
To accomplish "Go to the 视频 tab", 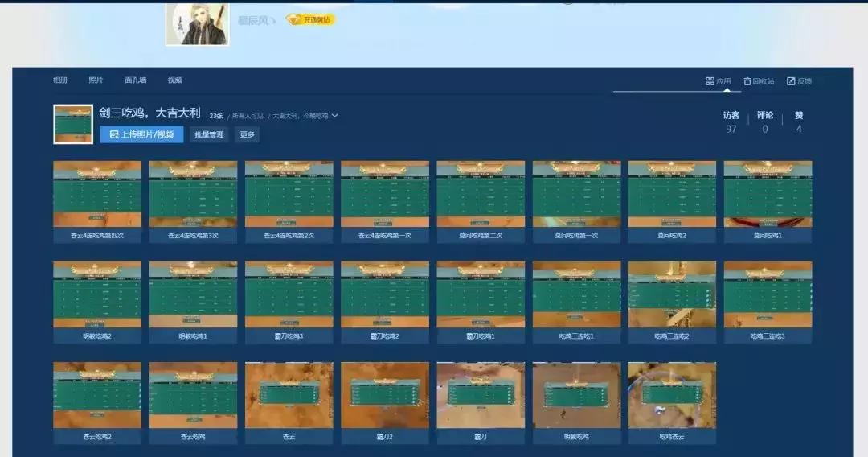I will point(175,80).
